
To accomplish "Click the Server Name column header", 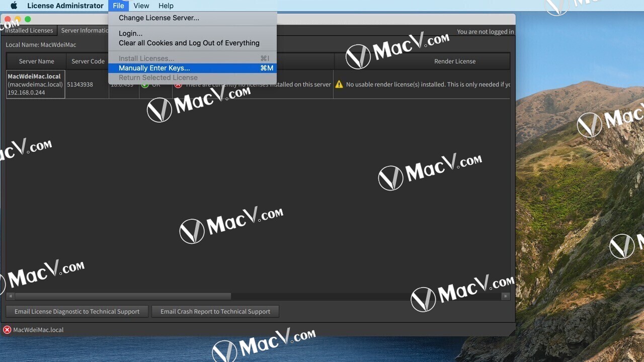I will (36, 61).
